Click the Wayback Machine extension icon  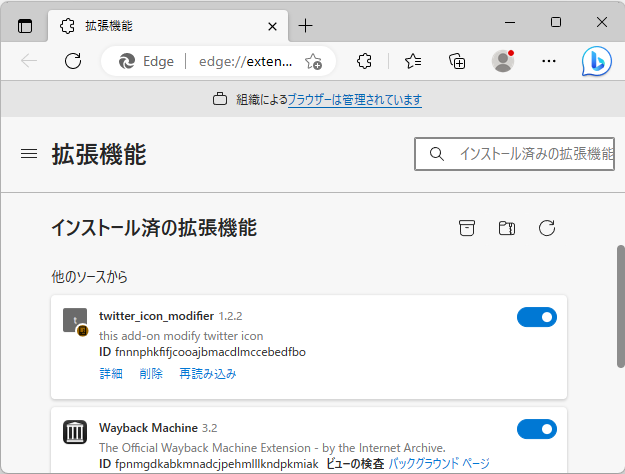click(x=75, y=432)
